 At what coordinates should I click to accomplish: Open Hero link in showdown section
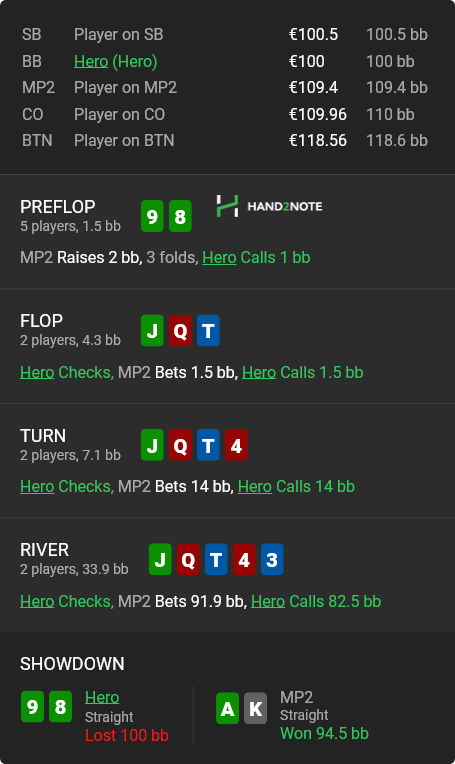pyautogui.click(x=102, y=697)
